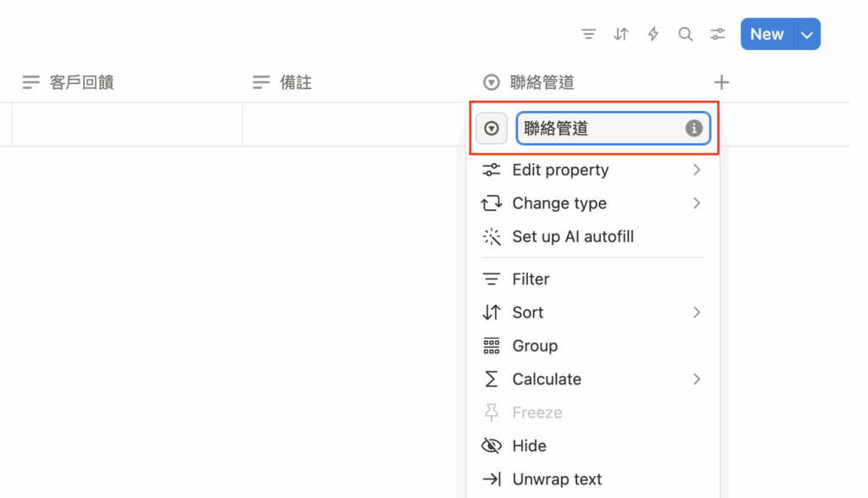The image size is (868, 498).
Task: Choose Filter in the property menu
Action: [531, 279]
